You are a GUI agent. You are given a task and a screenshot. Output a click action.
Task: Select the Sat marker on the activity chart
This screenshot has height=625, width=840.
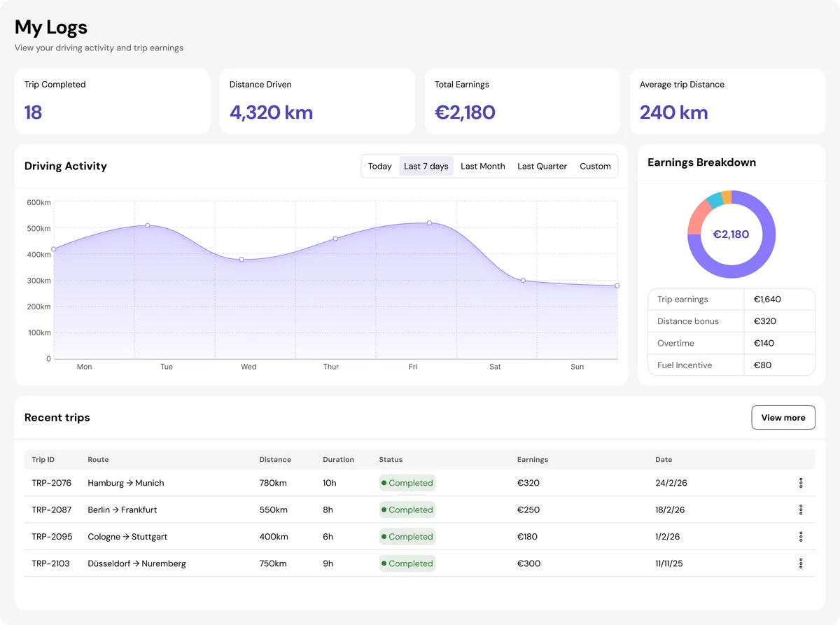(524, 280)
